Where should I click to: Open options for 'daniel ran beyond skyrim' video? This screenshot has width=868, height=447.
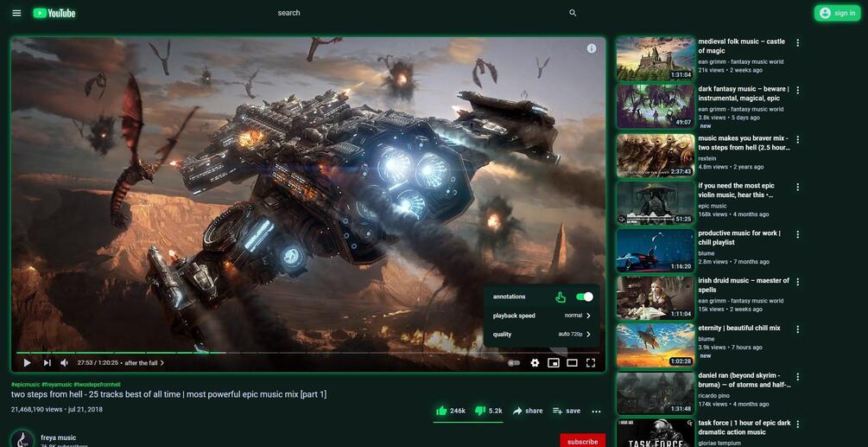798,377
